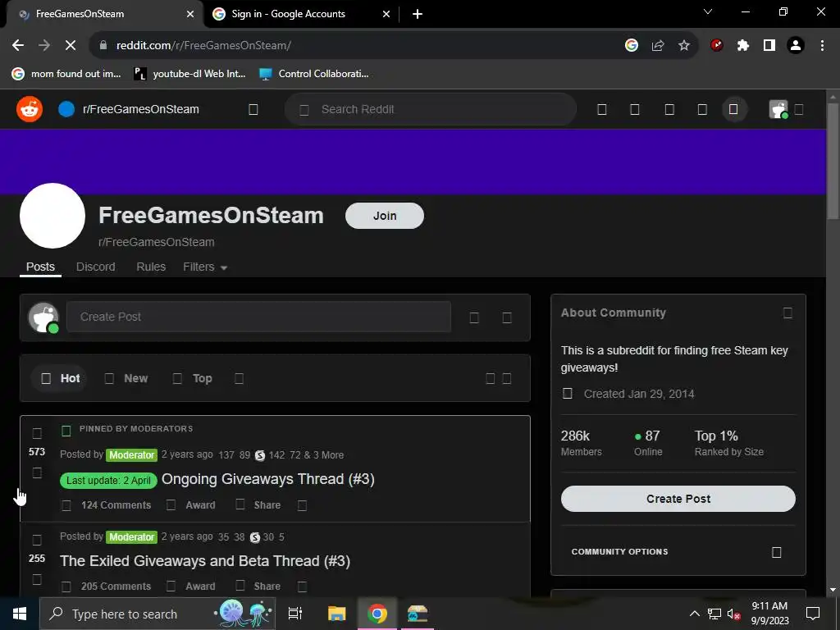Sort posts by Top
Image resolution: width=840 pixels, height=630 pixels.
(193, 379)
